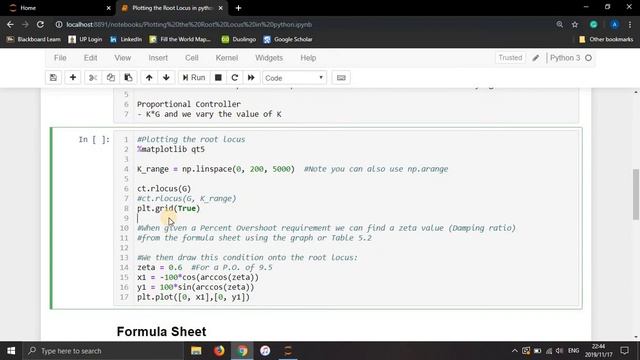
Task: Open Chrome menu three dots
Action: 631,24
